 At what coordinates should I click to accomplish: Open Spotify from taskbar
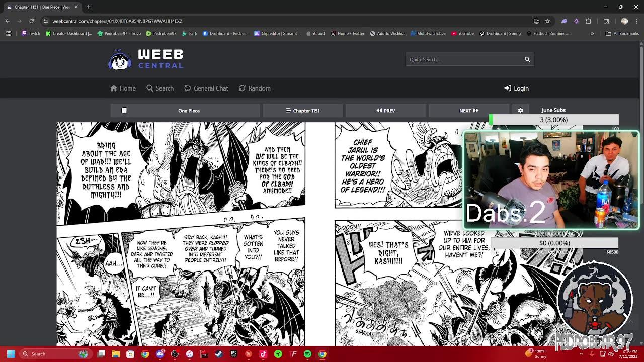click(307, 354)
